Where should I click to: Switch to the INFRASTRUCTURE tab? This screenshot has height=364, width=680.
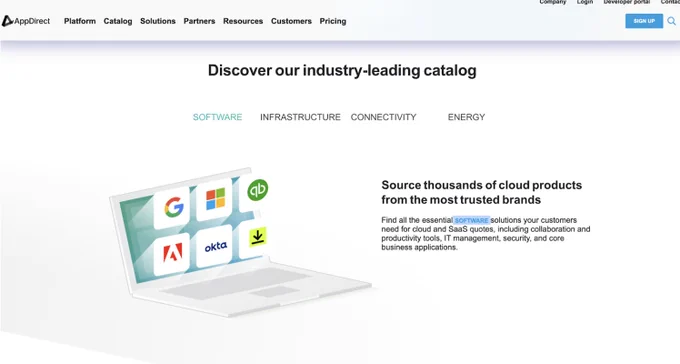[300, 117]
